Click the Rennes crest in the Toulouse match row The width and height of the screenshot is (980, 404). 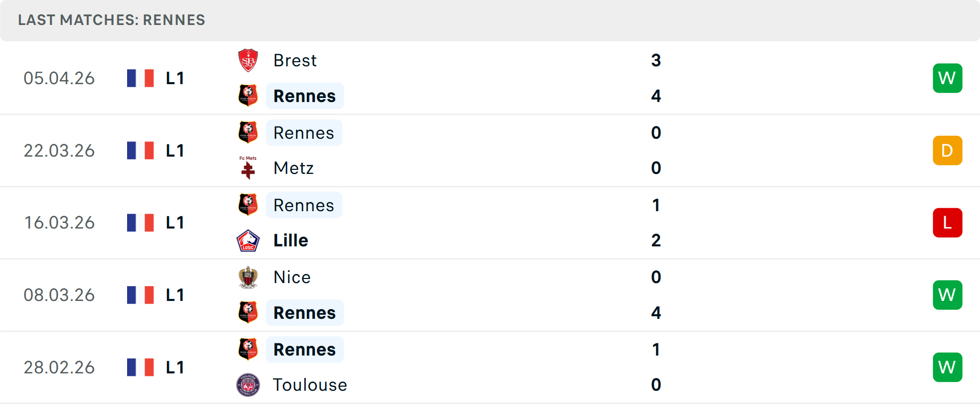pos(248,349)
